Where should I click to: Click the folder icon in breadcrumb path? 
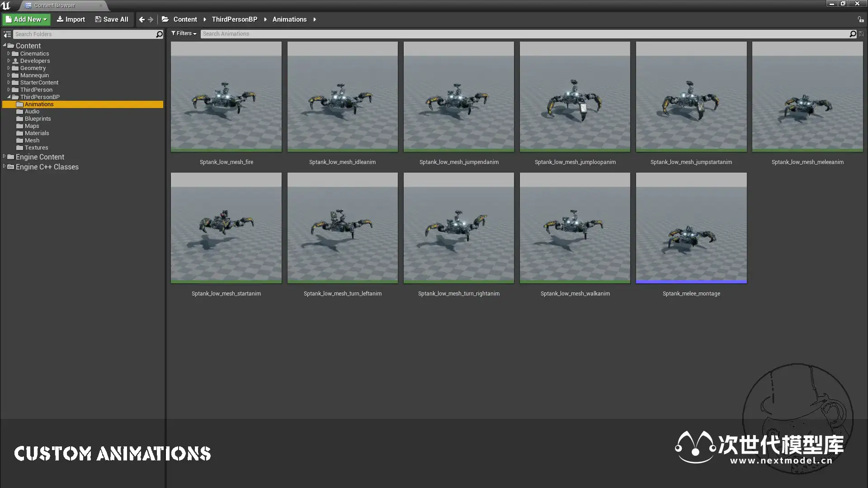click(x=165, y=19)
